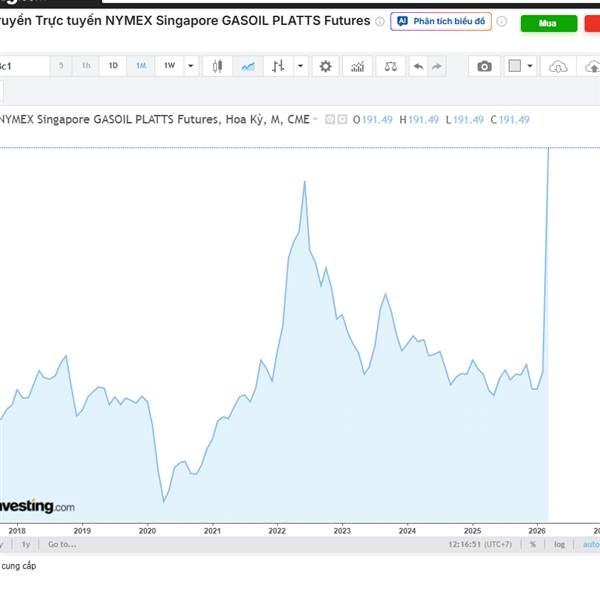The height and width of the screenshot is (600, 600).
Task: Open more intervals dropdown after 1W
Action: [191, 66]
